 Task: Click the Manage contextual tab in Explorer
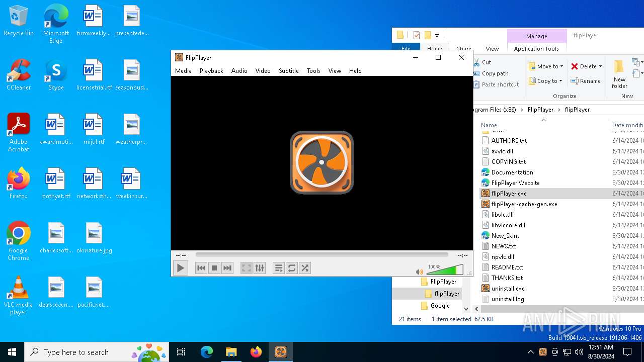[x=537, y=36]
